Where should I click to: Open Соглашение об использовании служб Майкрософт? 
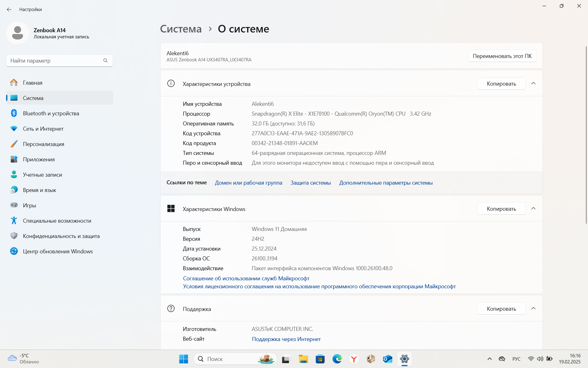tap(246, 278)
